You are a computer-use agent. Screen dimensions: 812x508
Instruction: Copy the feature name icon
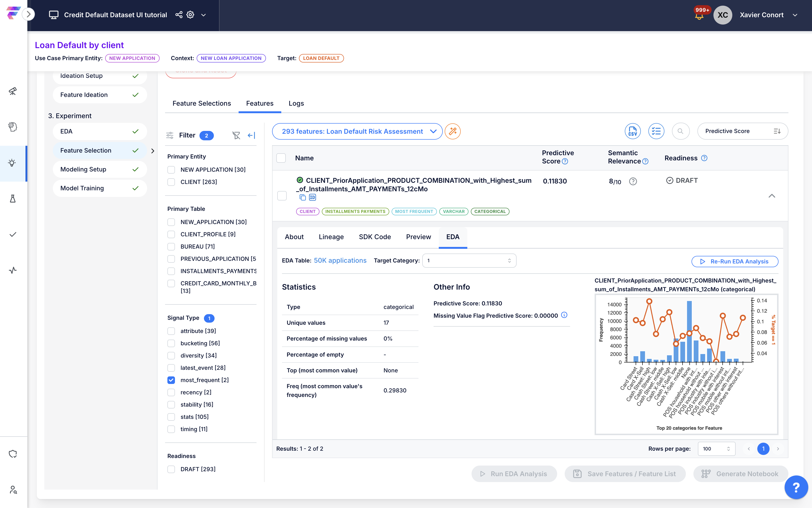(302, 198)
